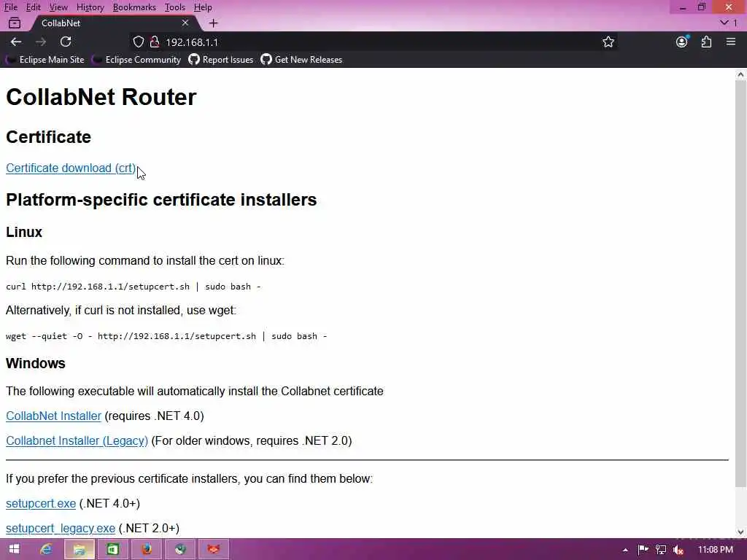Open the Windows Start button
747x560 pixels.
click(x=14, y=549)
